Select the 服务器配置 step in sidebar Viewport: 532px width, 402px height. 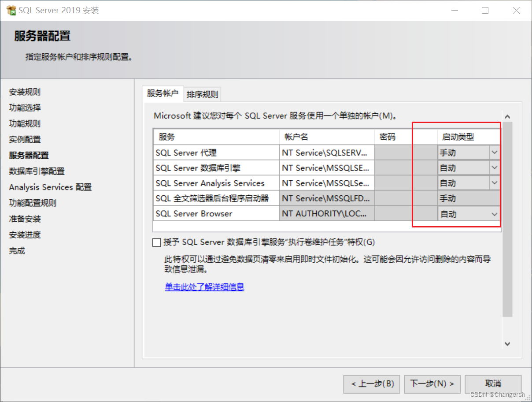click(29, 155)
